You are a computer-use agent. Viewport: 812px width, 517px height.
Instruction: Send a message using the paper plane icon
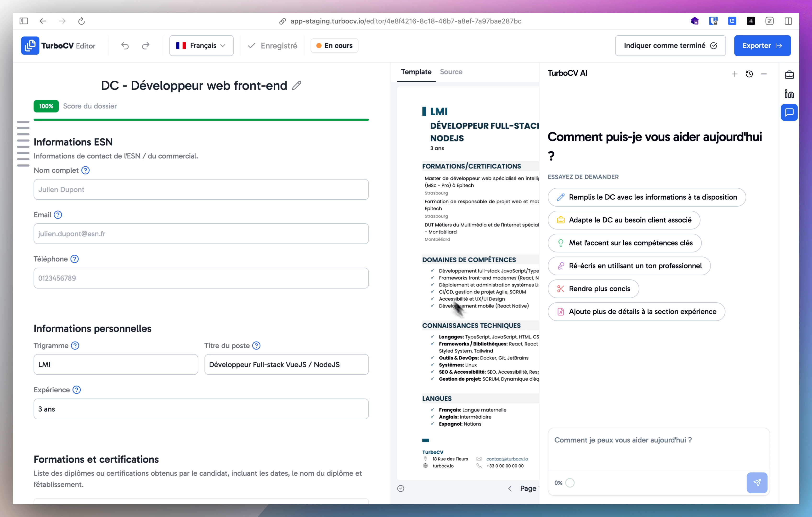click(757, 482)
